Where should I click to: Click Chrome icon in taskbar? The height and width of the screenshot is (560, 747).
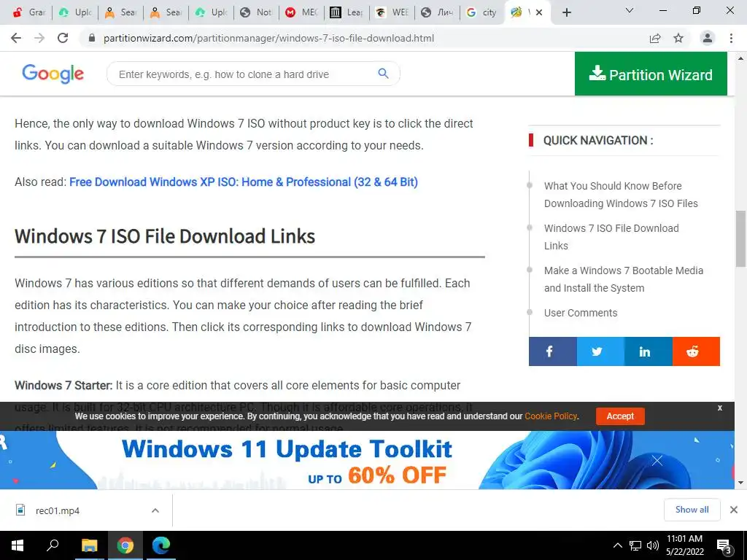coord(125,545)
